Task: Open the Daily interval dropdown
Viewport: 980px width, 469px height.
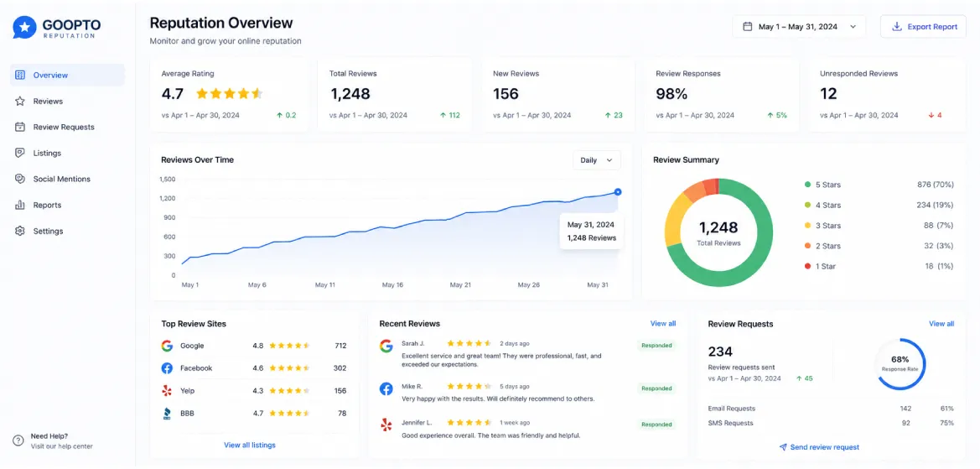Action: click(597, 160)
